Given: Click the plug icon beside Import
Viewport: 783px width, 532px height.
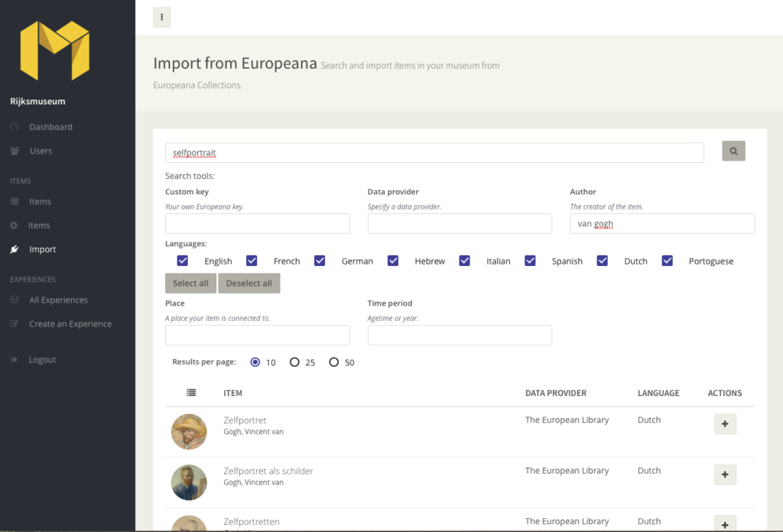Looking at the screenshot, I should [x=15, y=249].
